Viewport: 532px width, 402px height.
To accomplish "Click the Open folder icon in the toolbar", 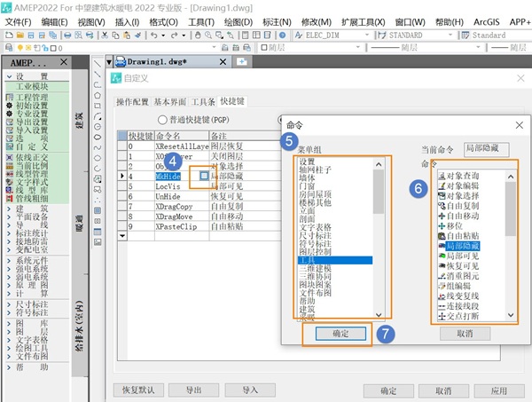I will (20, 35).
